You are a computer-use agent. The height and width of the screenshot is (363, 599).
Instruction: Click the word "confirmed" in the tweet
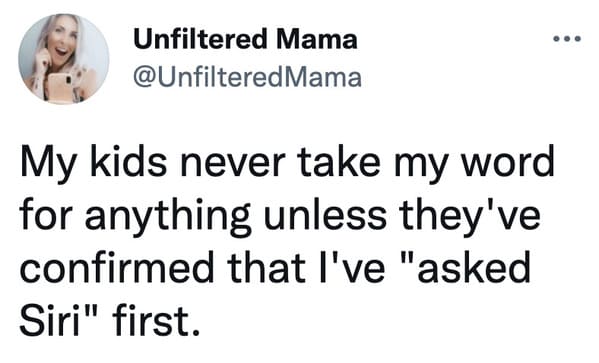point(116,266)
